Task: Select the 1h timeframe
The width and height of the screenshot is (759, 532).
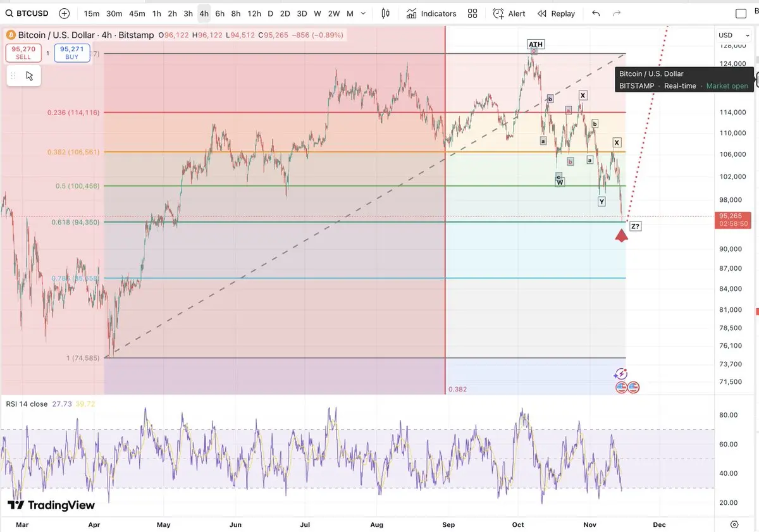Action: coord(157,13)
